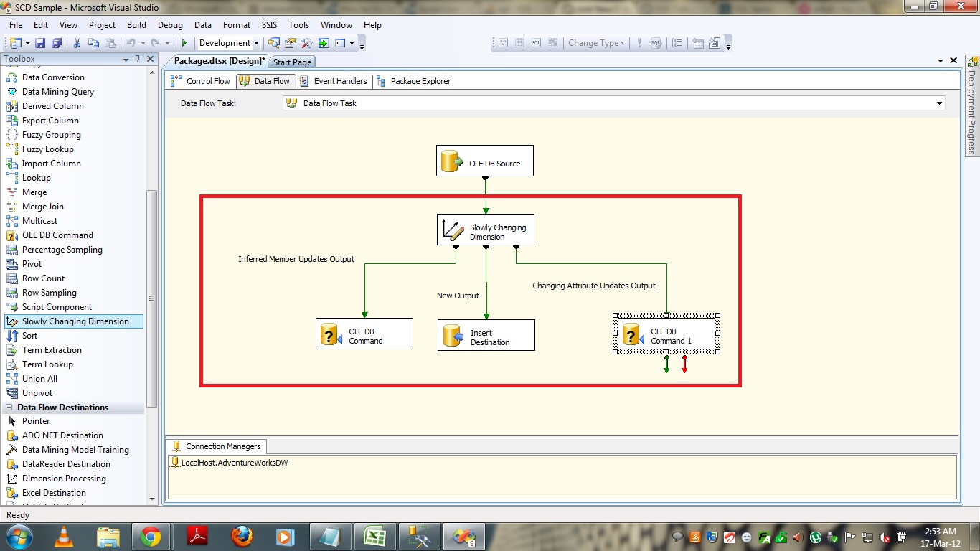Pin the Toolbox panel with auto-hide
The height and width of the screenshot is (551, 980).
pos(138,59)
